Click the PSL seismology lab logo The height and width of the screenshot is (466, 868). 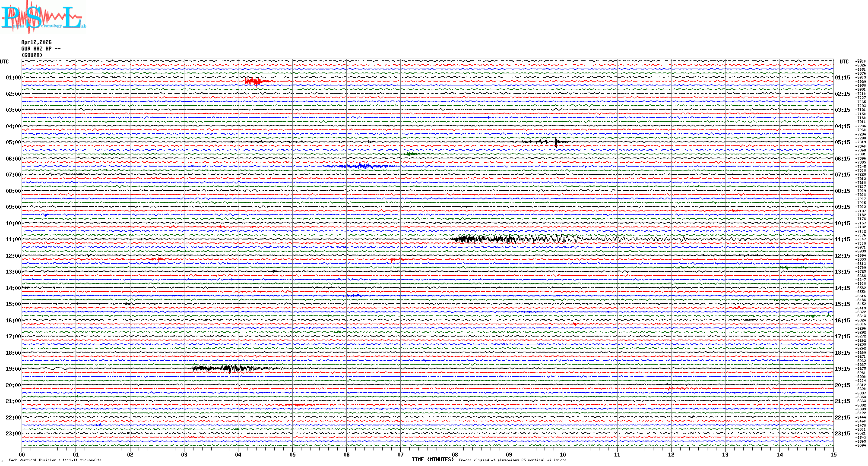click(43, 17)
